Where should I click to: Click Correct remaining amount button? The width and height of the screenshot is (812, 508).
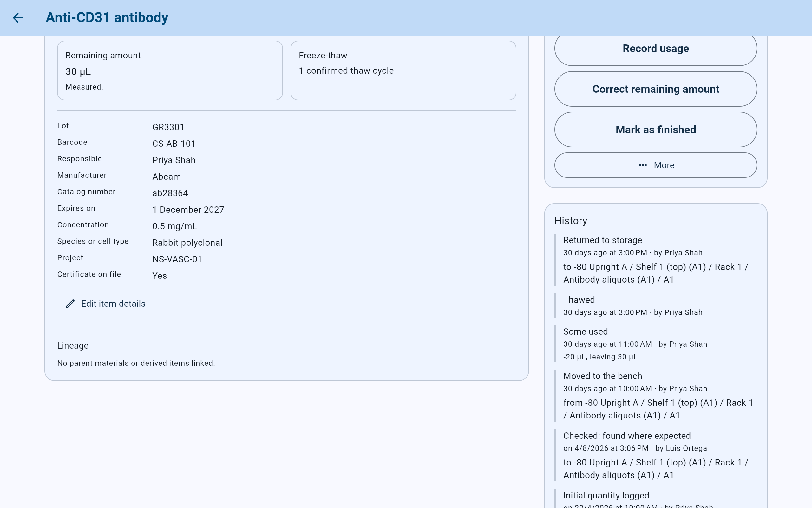(656, 89)
